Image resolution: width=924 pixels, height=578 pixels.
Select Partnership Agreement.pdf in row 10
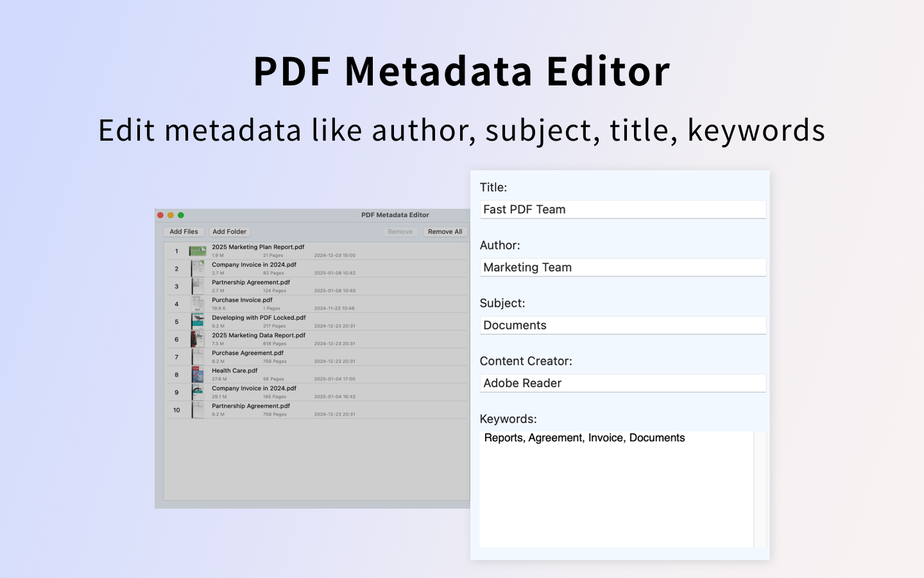tap(251, 406)
